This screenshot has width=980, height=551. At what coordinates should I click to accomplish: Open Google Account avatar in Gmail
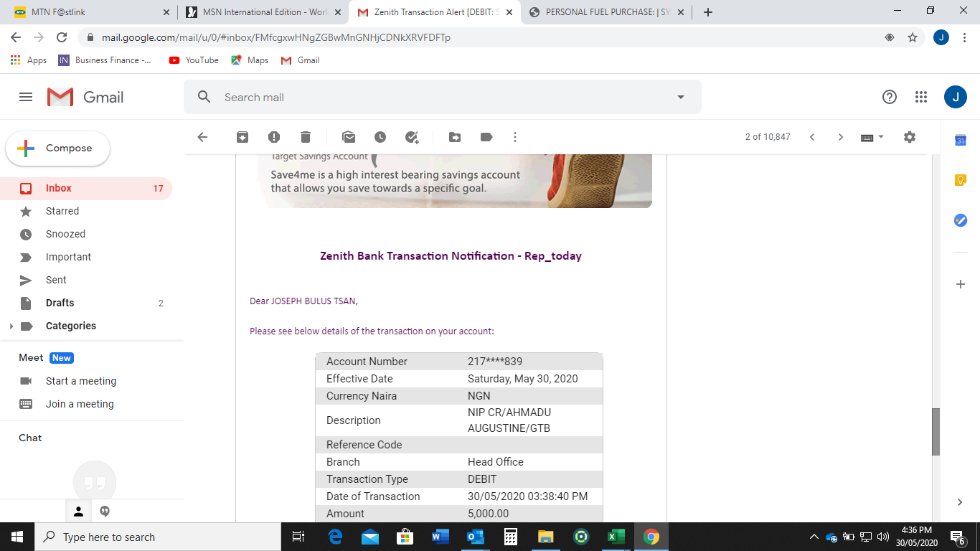pyautogui.click(x=956, y=97)
